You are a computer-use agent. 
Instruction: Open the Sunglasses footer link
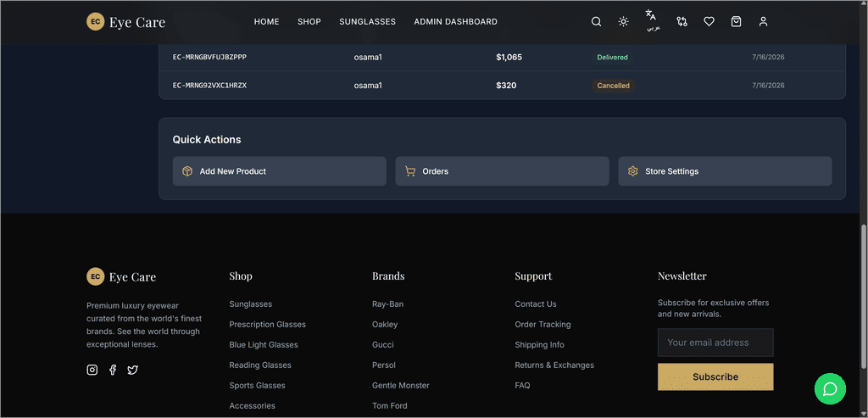tap(251, 304)
